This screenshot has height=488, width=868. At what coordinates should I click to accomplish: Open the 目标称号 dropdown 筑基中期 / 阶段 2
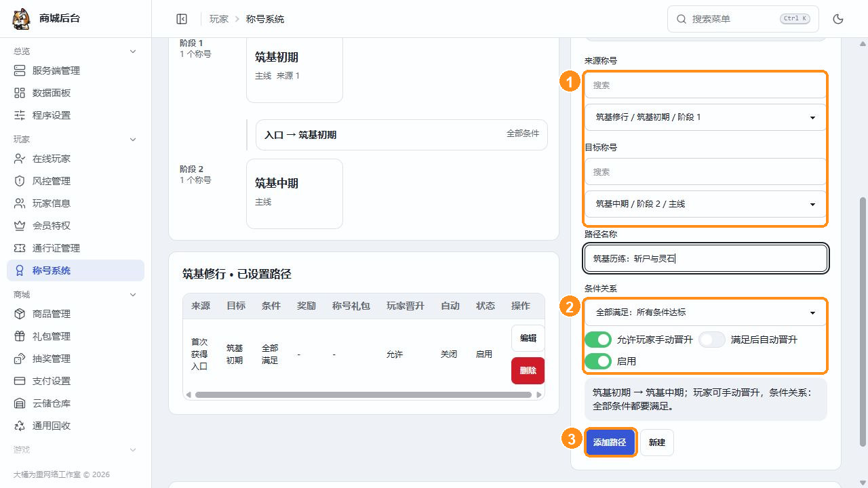pos(705,204)
